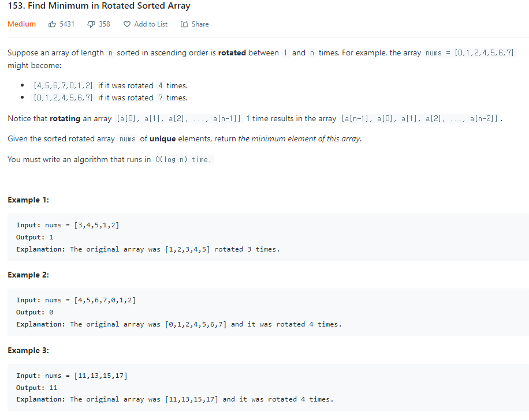Screen dimensions: 529x420
Task: Downvote the problem with the thumbs down icon
Action: (91, 24)
